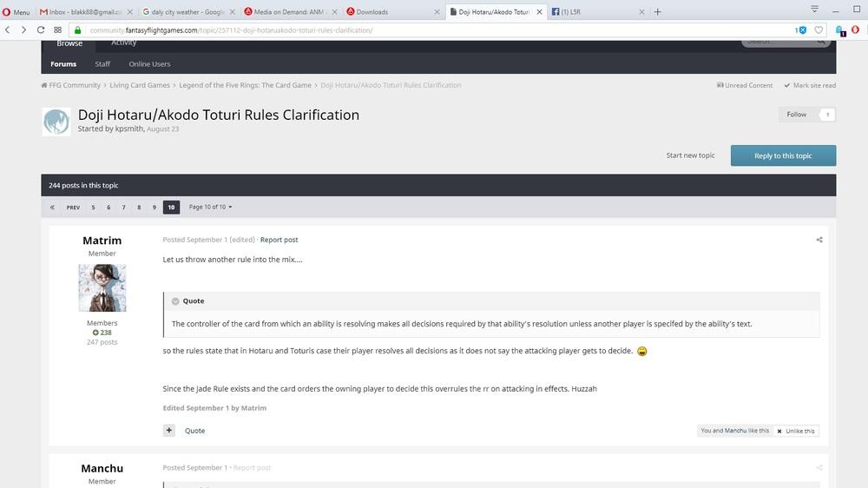868x488 pixels.
Task: Open Opera speed dial grid icon
Action: [58, 30]
